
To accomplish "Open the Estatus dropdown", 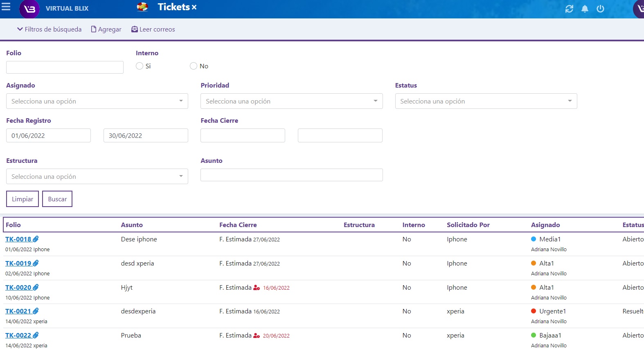I will (486, 101).
